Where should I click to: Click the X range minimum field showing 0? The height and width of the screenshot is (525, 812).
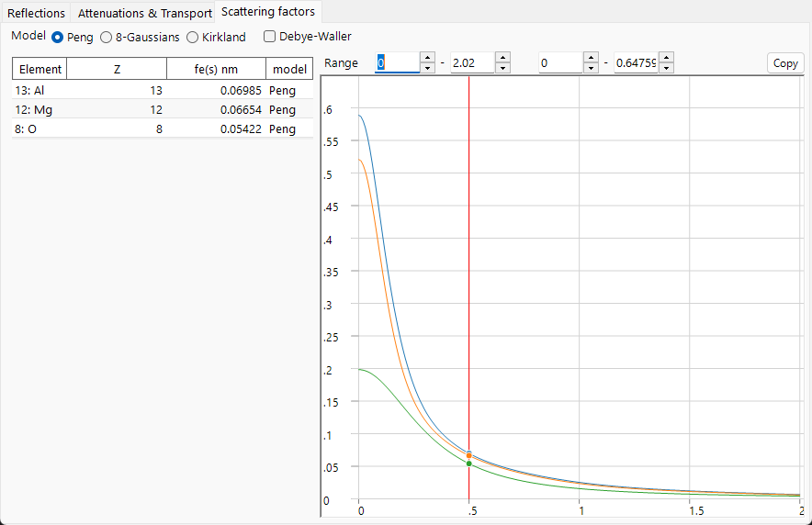coord(397,62)
